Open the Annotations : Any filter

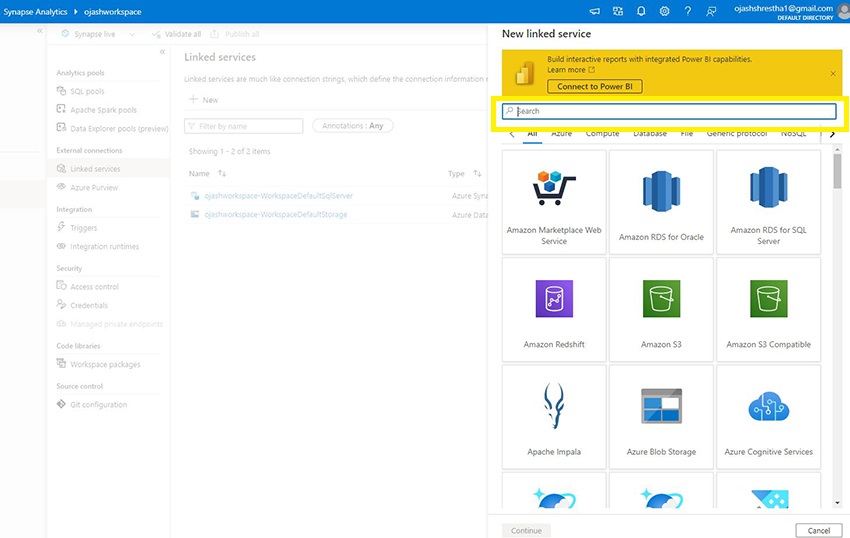[x=353, y=126]
